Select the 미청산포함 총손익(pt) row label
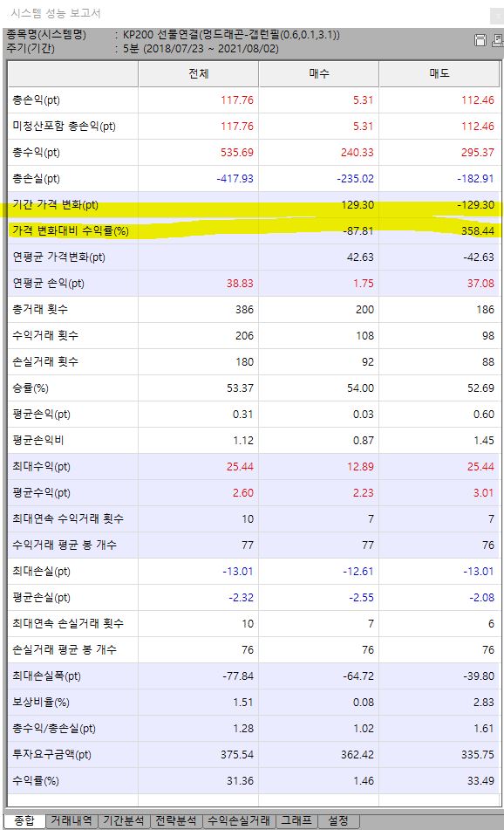The height and width of the screenshot is (830, 504). (64, 127)
